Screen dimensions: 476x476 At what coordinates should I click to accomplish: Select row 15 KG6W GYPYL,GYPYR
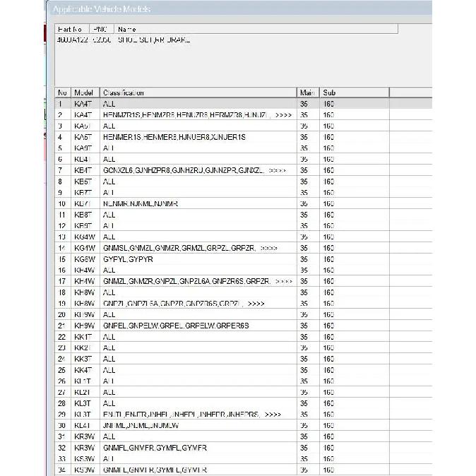pyautogui.click(x=243, y=259)
